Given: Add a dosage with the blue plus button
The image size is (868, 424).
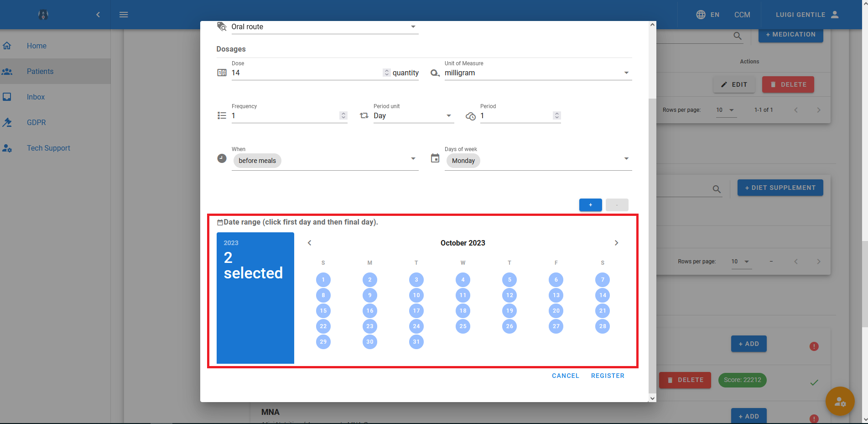Looking at the screenshot, I should (591, 205).
